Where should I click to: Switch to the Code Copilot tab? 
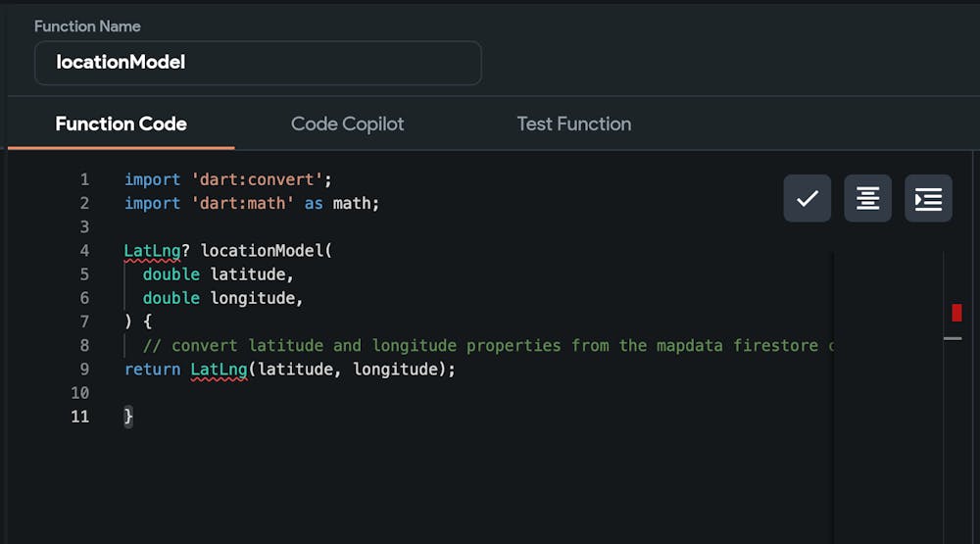coord(347,124)
